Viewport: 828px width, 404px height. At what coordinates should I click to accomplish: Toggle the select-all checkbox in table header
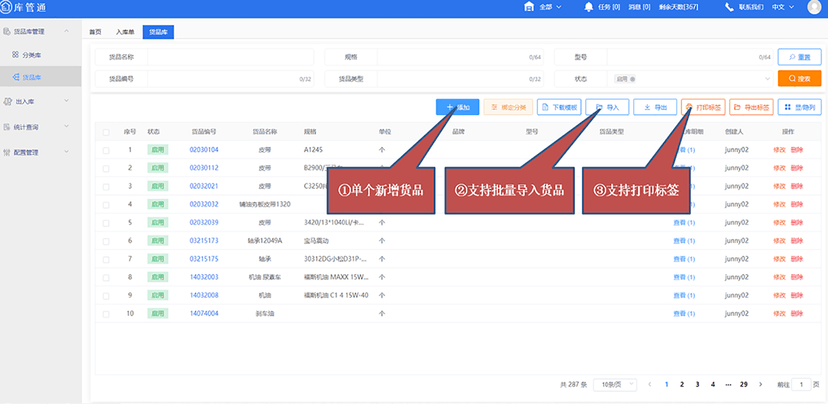(106, 132)
